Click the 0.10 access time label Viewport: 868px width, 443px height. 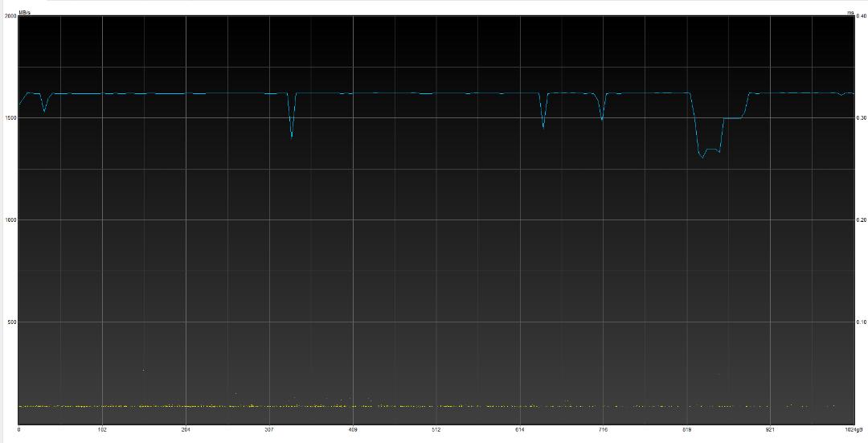(x=862, y=322)
